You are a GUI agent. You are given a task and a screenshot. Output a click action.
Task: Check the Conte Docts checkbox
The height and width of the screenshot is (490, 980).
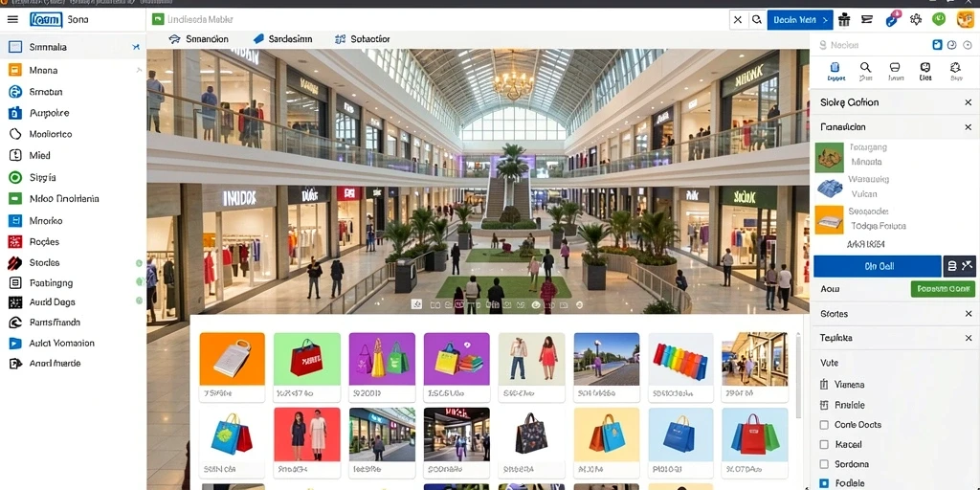pos(824,425)
